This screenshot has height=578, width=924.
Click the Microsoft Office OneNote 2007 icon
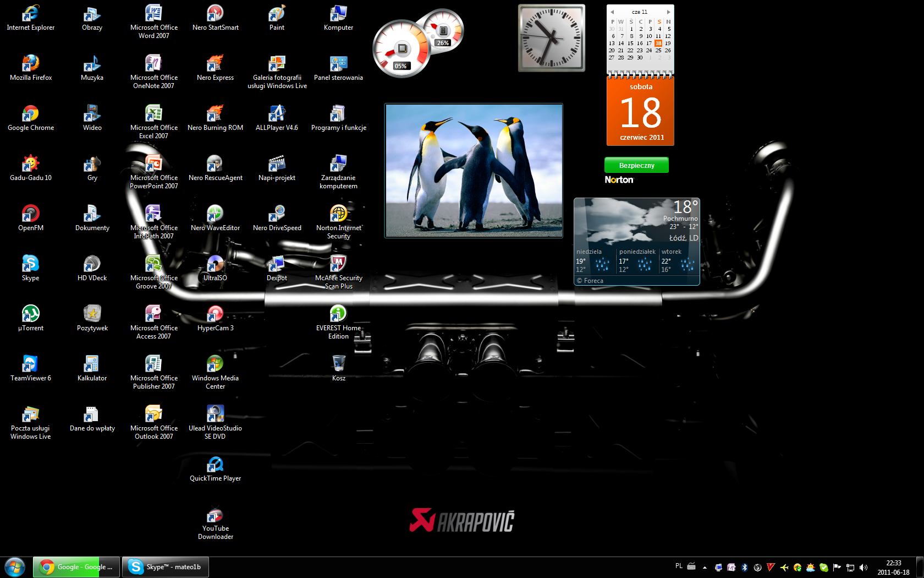click(154, 72)
